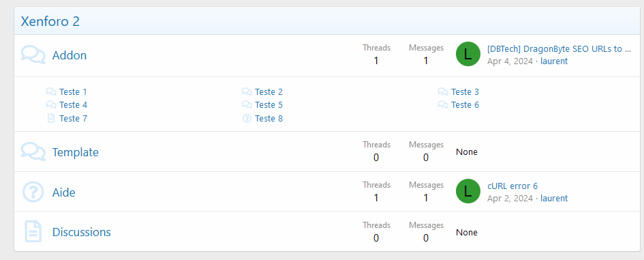The image size is (644, 260).
Task: Click the Aide question mark icon
Action: [33, 192]
